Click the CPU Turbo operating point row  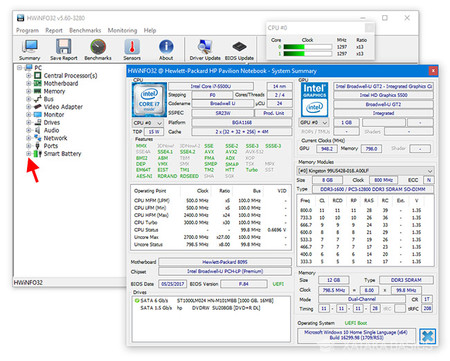coord(210,223)
